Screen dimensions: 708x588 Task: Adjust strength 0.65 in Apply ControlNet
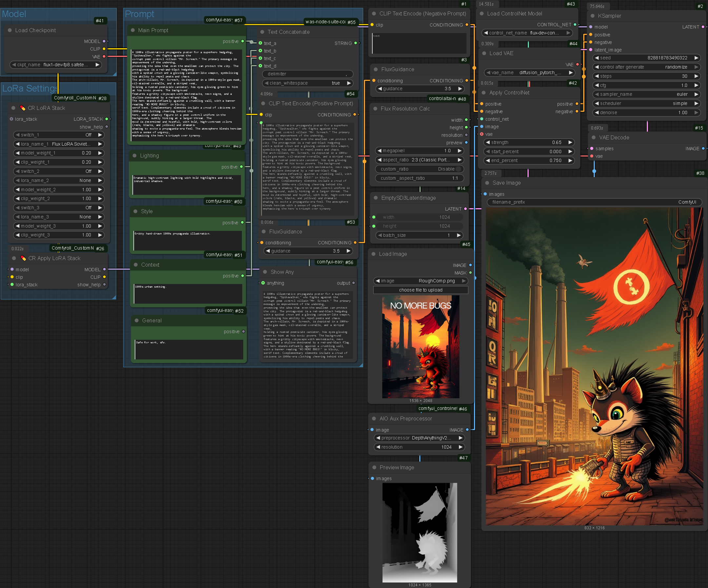[x=529, y=142]
